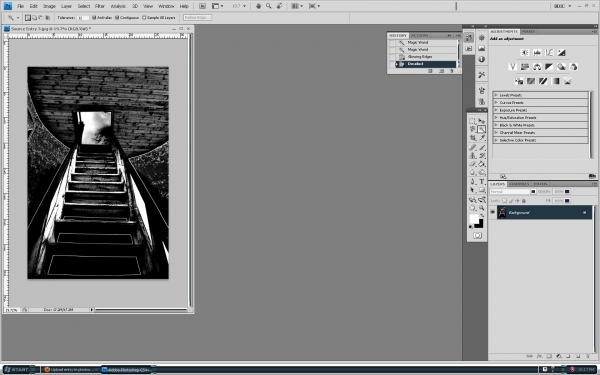This screenshot has height=375, width=600.
Task: Select the Healing Brush tool
Action: pyautogui.click(x=473, y=148)
